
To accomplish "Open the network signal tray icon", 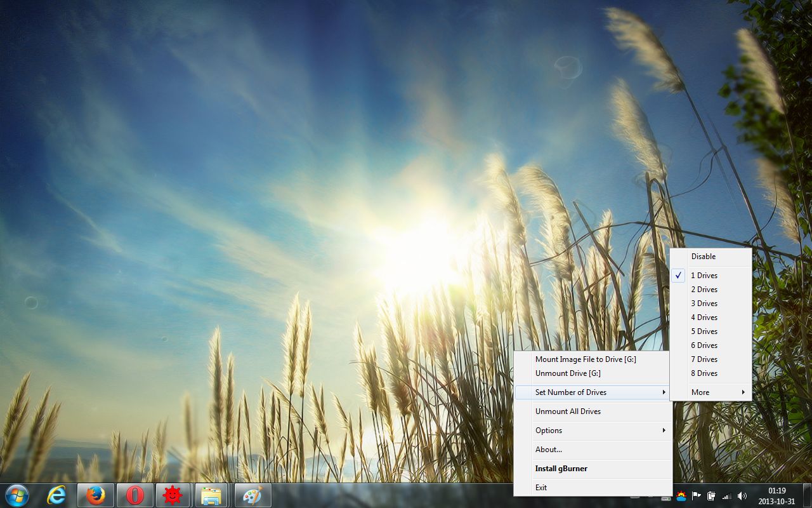I will coord(727,497).
